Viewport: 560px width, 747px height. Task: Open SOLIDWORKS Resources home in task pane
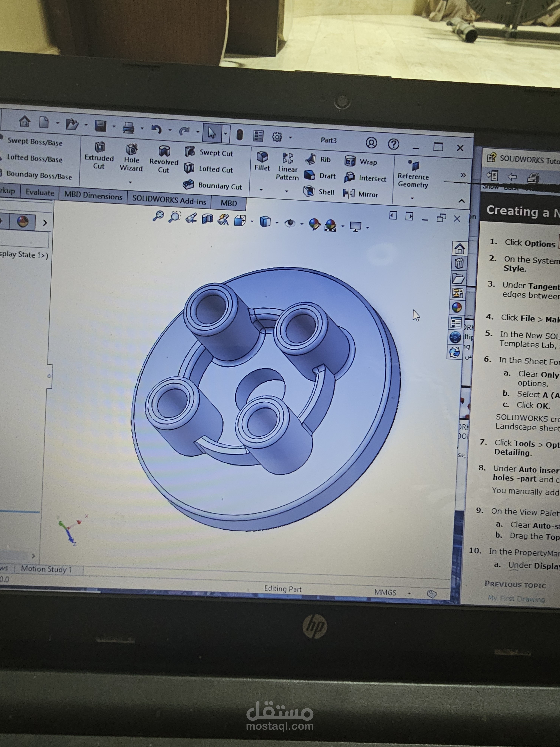tap(459, 249)
